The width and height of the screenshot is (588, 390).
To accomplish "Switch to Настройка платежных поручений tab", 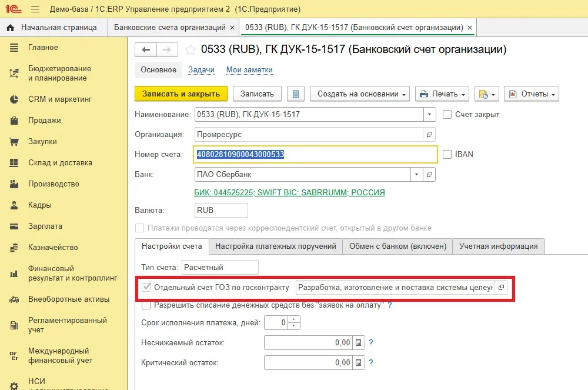I will pos(276,246).
